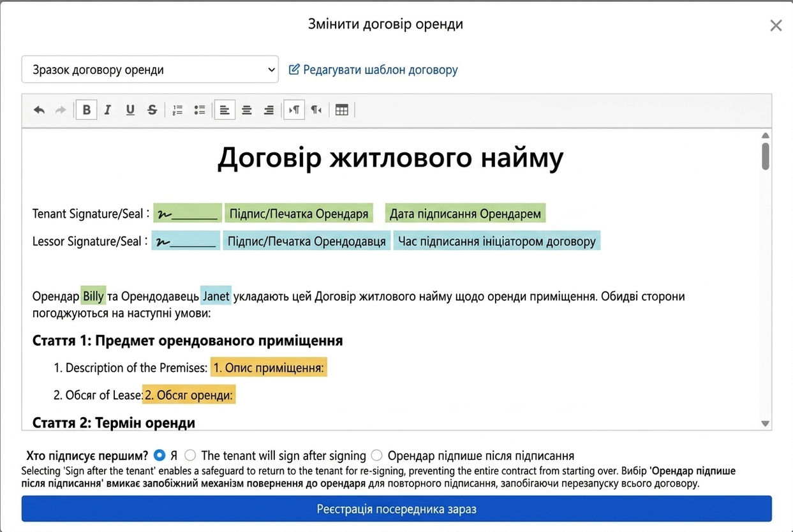Select 'The tenant will sign after signing' radio
The image size is (793, 532).
(190, 455)
